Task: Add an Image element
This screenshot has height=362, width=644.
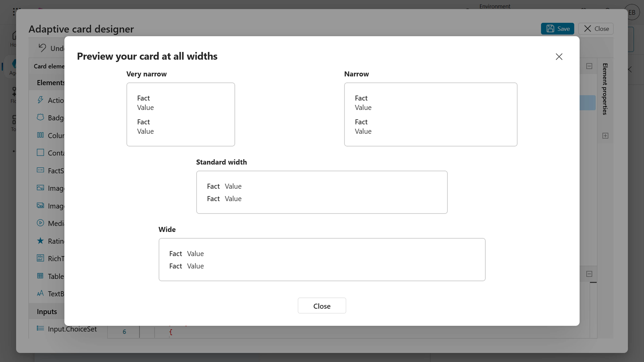Action: pos(41,188)
